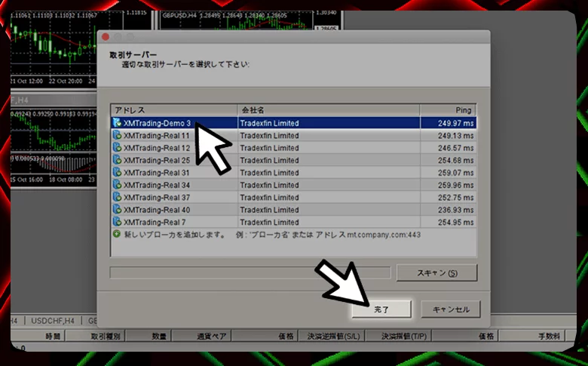Select XMTrading-Real 25 server name
The height and width of the screenshot is (366, 588).
coord(157,160)
